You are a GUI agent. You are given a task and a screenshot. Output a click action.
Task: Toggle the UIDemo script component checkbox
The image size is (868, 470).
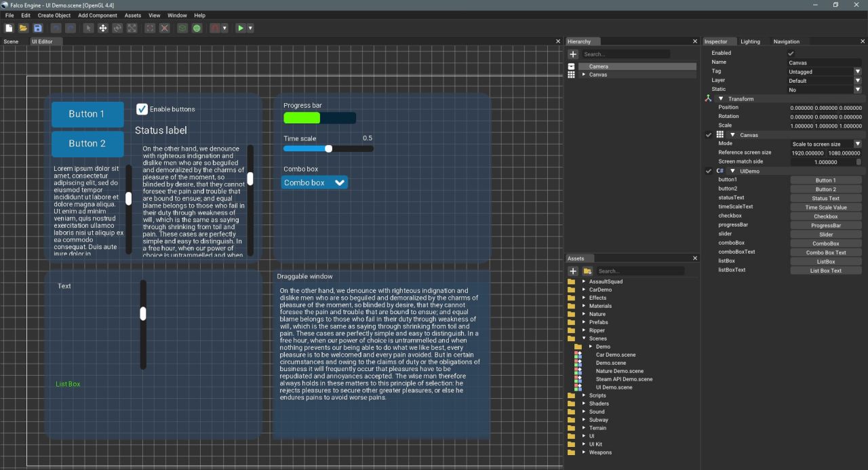709,171
